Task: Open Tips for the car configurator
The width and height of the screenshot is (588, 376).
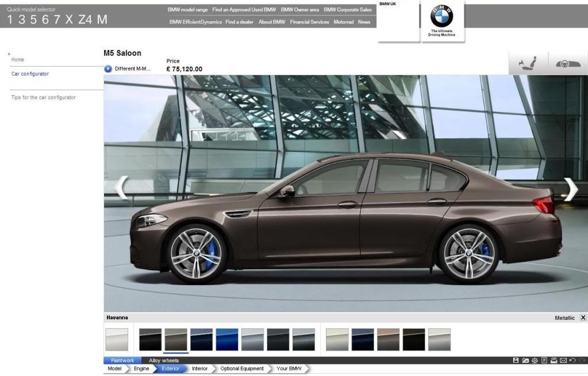Action: click(x=44, y=98)
